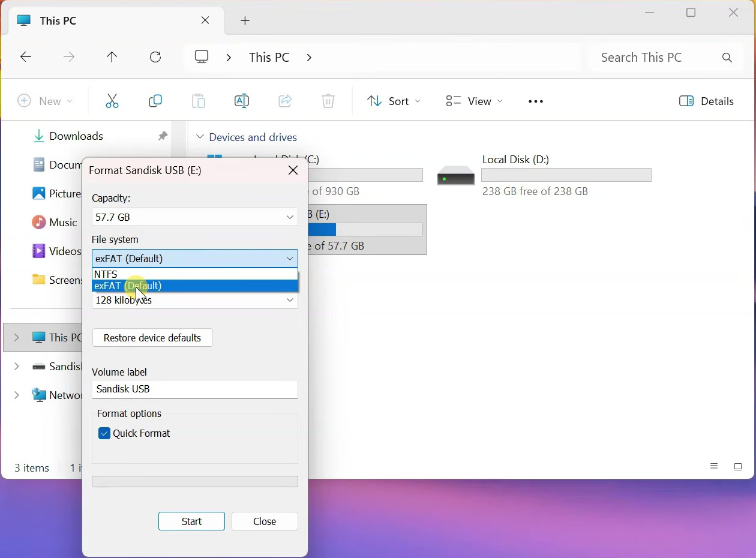Uncheck the Quick Format checkbox
The height and width of the screenshot is (558, 756).
point(104,433)
